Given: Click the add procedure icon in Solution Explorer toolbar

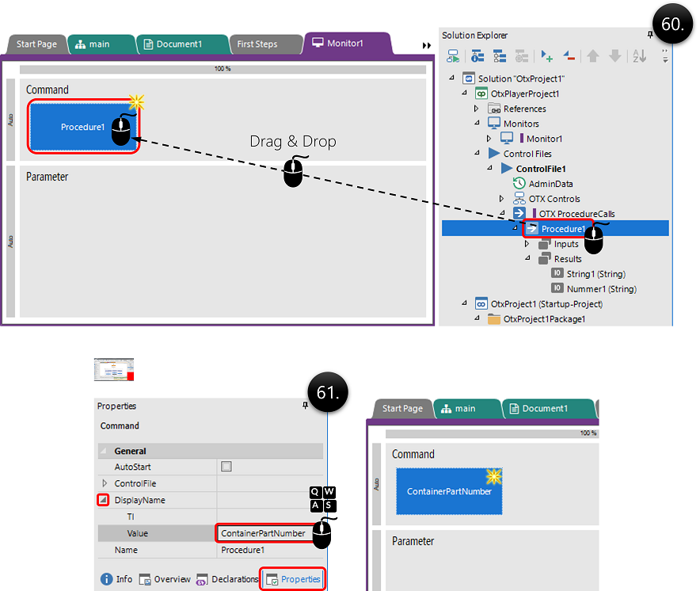Looking at the screenshot, I should pyautogui.click(x=546, y=56).
